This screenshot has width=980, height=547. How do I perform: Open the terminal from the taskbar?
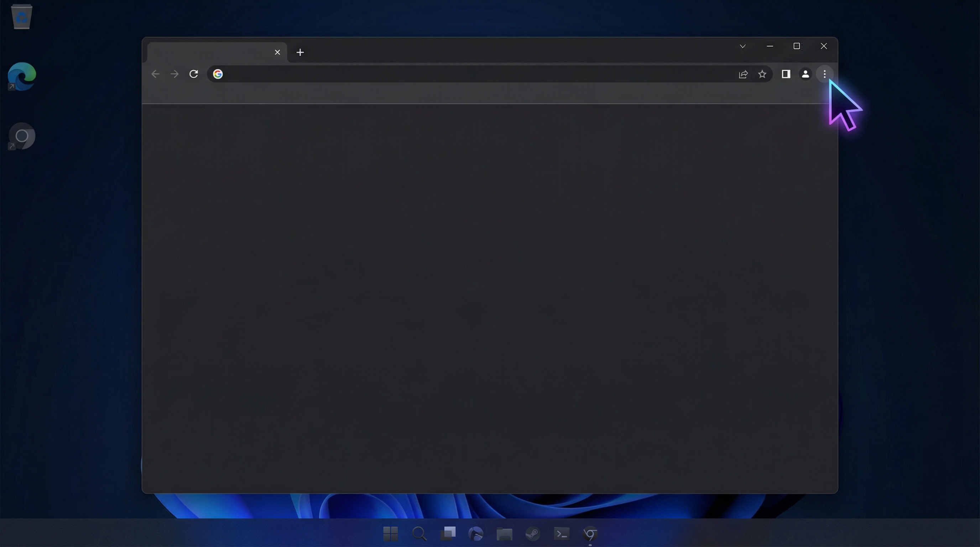coord(562,534)
